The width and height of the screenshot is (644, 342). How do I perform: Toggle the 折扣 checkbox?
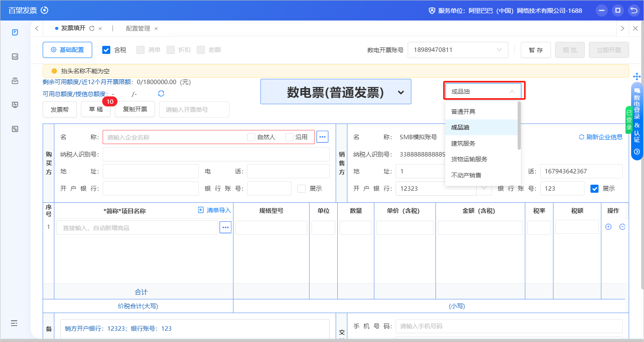click(171, 50)
